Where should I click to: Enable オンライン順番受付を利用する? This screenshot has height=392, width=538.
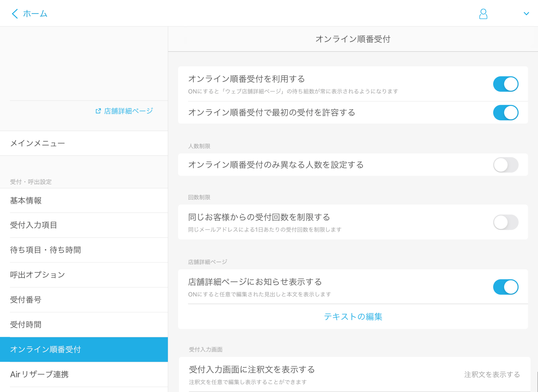click(x=505, y=84)
